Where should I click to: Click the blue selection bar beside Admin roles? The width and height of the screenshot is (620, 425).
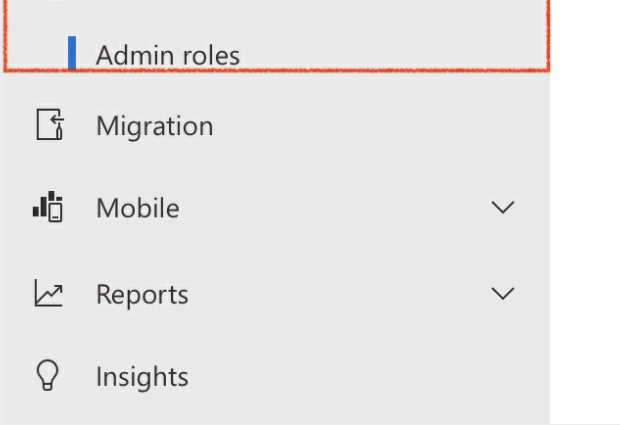click(72, 53)
